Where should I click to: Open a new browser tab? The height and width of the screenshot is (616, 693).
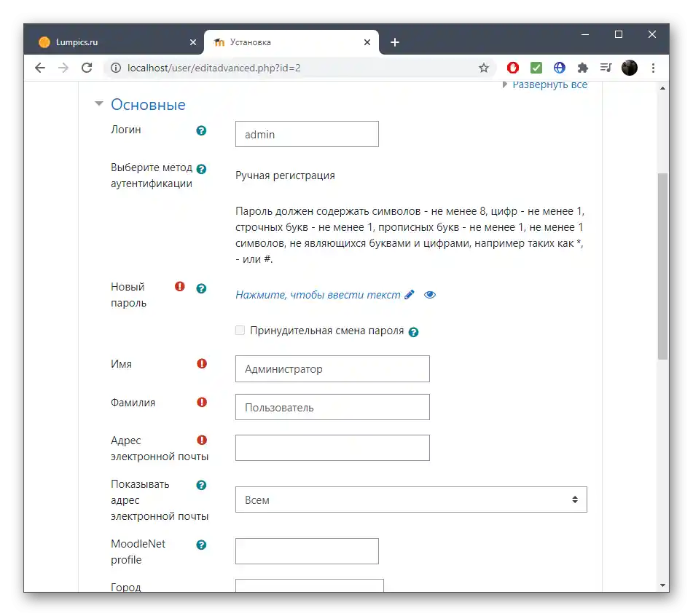(x=395, y=42)
